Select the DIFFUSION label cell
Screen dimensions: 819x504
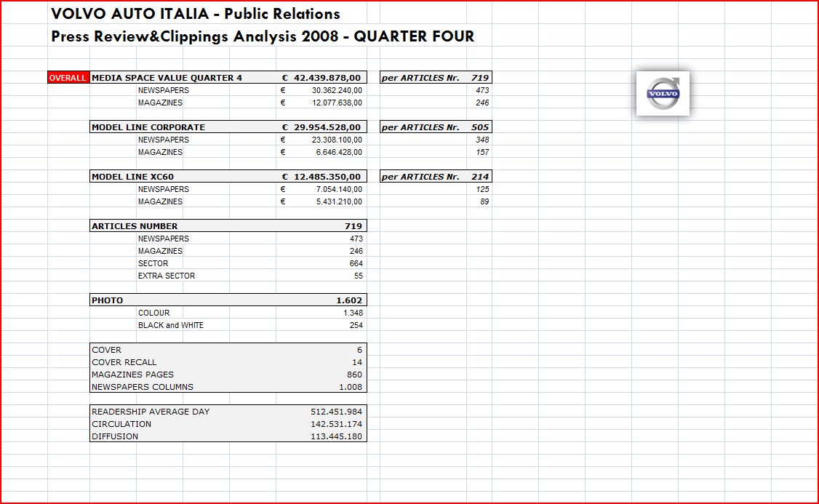pos(115,436)
